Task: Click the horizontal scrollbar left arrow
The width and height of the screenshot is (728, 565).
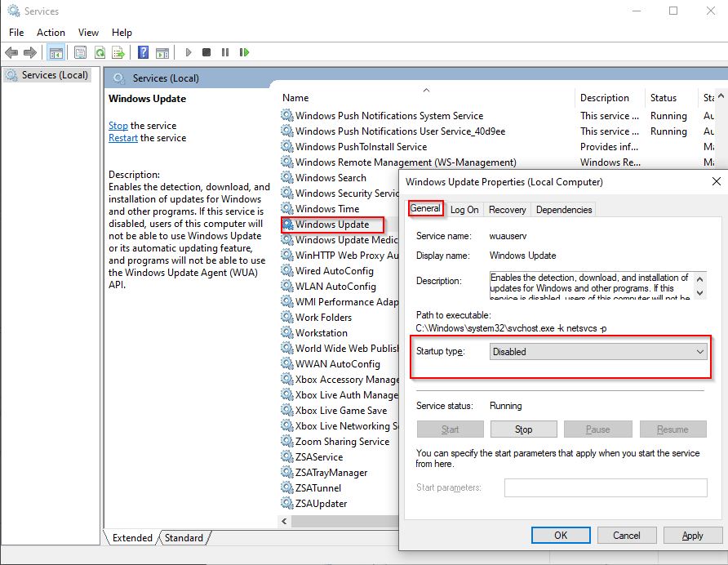Action: (285, 522)
